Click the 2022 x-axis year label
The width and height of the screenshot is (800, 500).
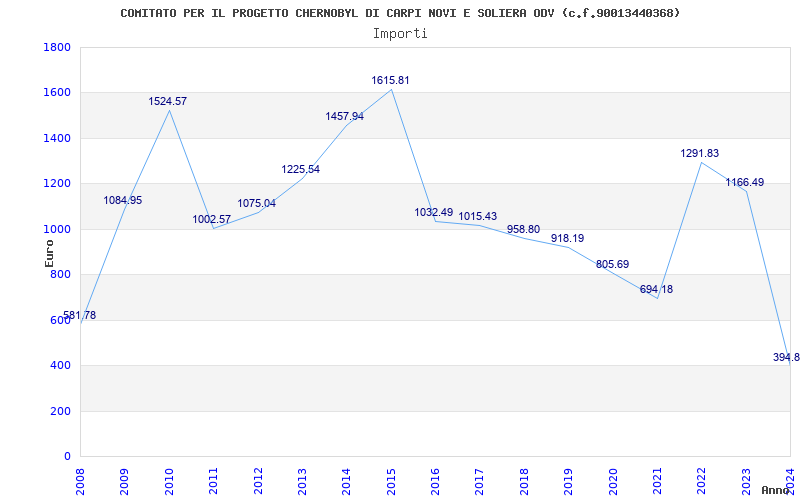click(702, 481)
